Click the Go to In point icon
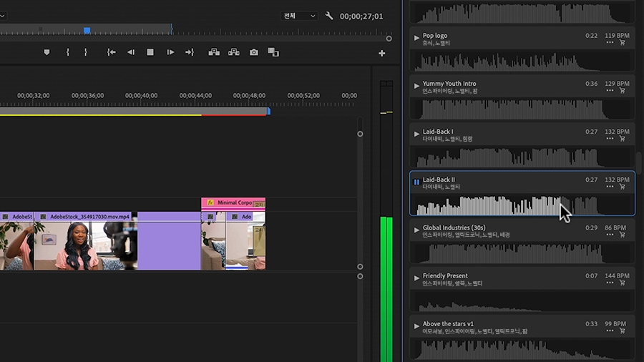Image resolution: width=644 pixels, height=362 pixels. [x=112, y=52]
